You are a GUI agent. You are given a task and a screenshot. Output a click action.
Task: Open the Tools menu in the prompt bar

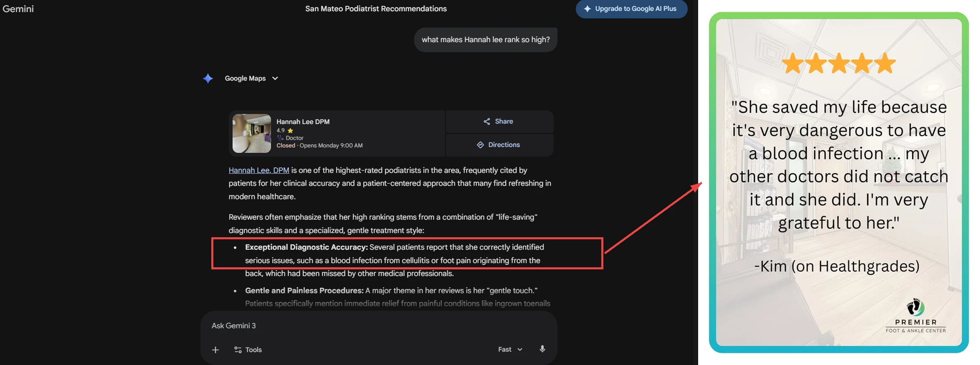click(x=248, y=350)
